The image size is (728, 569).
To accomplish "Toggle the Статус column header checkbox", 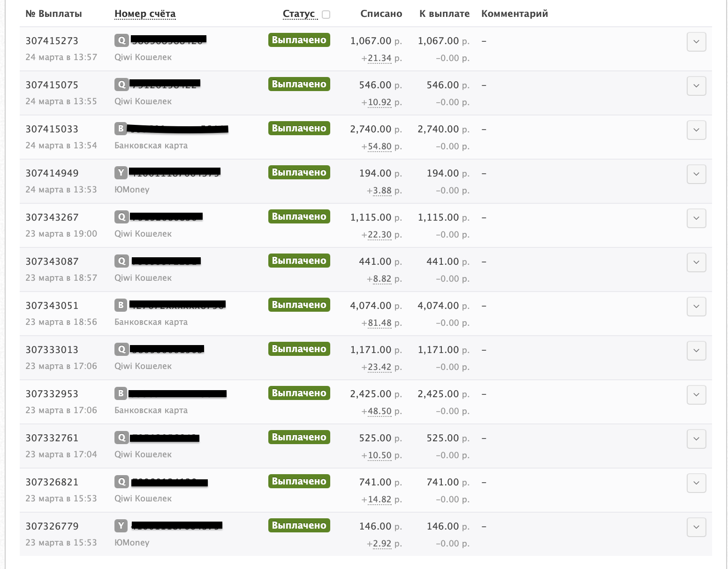I will point(326,15).
